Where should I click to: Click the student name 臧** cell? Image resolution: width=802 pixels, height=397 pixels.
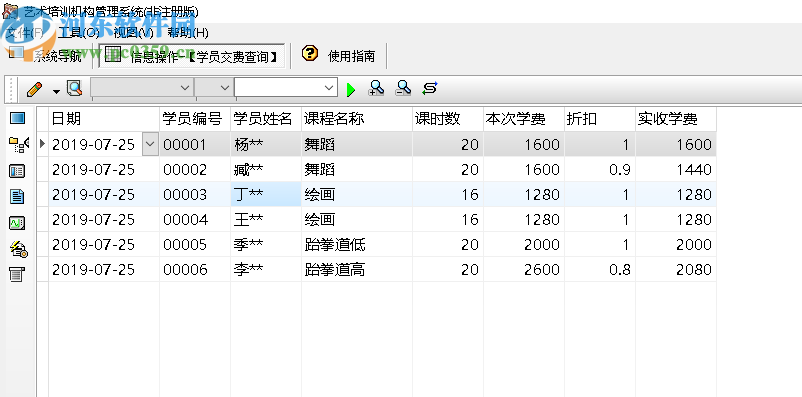pos(266,169)
